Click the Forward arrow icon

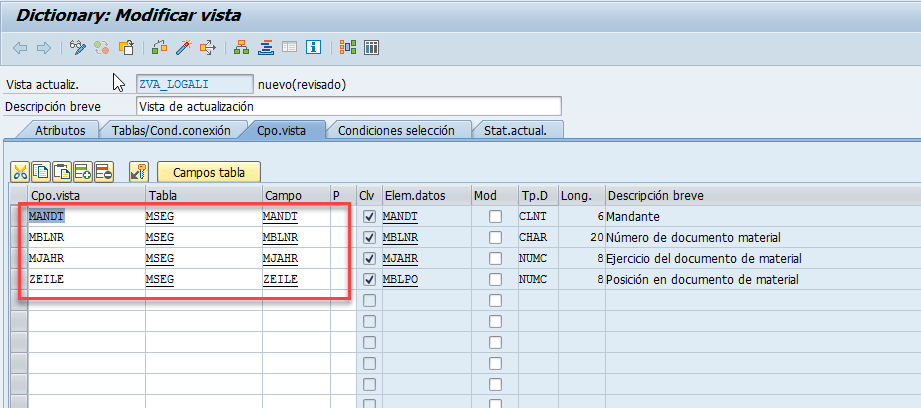click(x=43, y=48)
